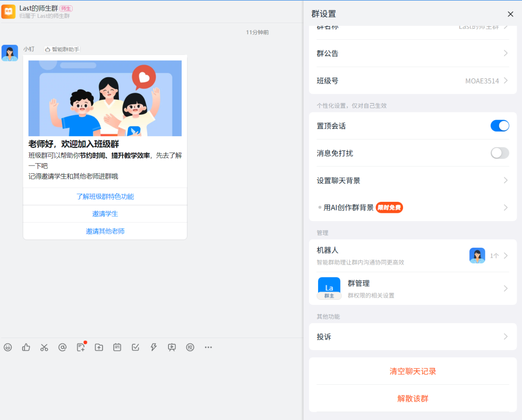
Task: Expand 群公告 (group announcement) settings
Action: tap(412, 53)
